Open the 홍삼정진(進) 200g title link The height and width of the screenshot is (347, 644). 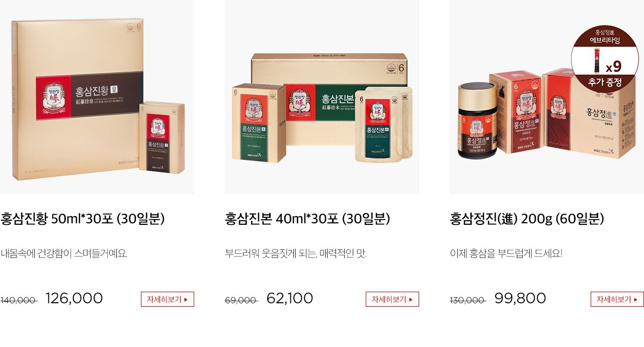pyautogui.click(x=527, y=219)
